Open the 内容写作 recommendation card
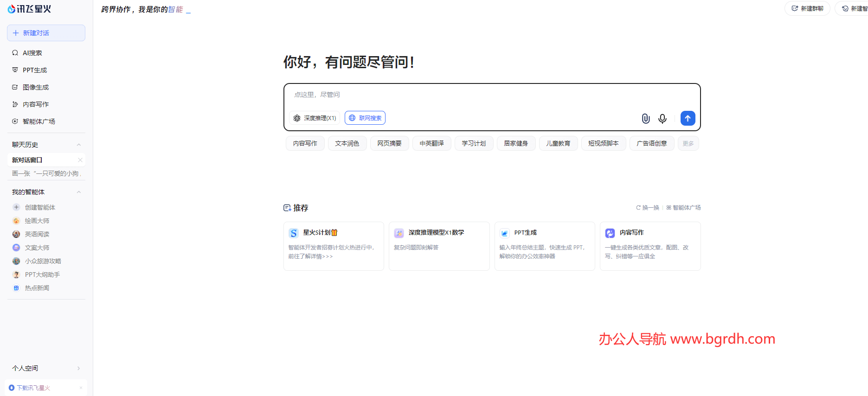The image size is (868, 396). (x=650, y=246)
